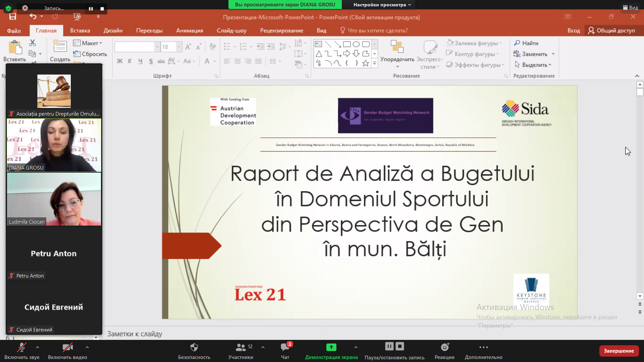Open the Participants panel icon
644x362 pixels.
[240, 347]
